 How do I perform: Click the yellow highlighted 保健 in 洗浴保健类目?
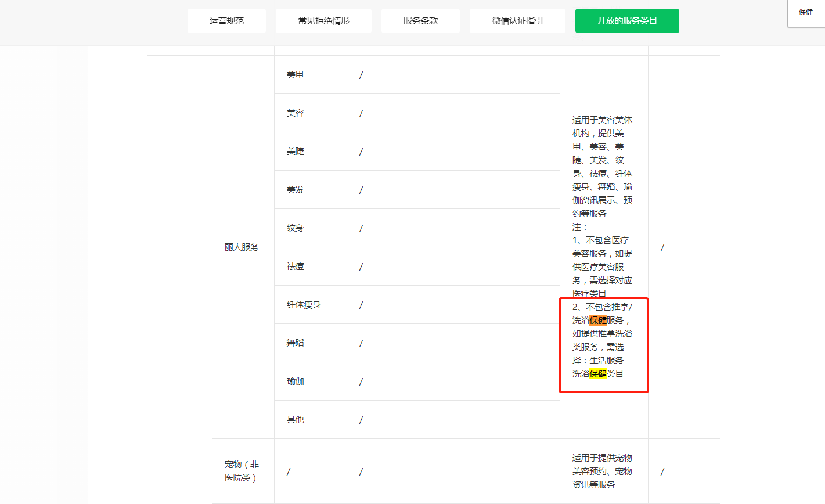click(x=598, y=374)
